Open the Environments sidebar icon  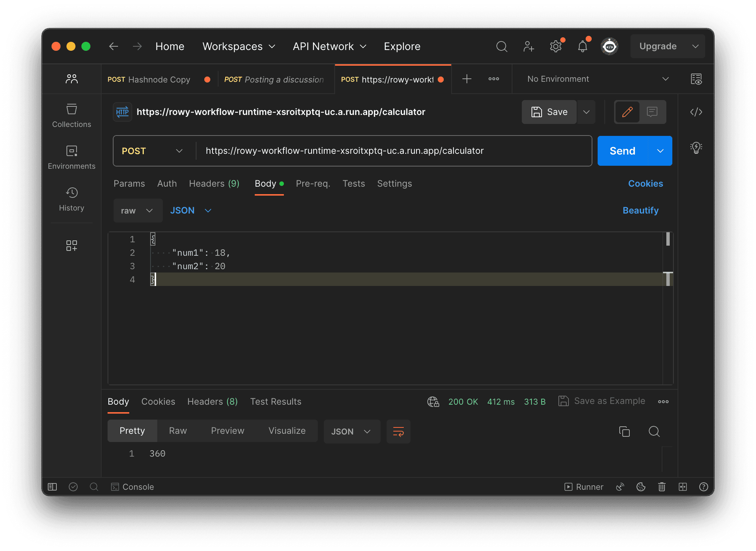click(x=71, y=157)
